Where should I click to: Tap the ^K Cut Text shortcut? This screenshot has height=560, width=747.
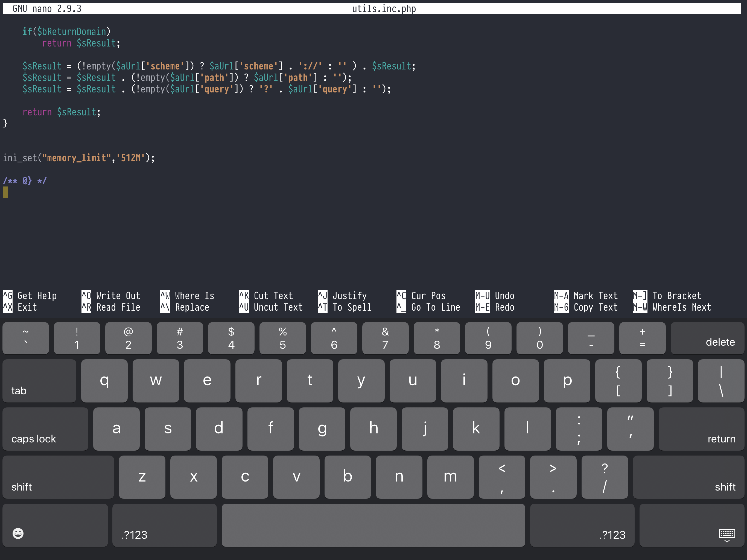pyautogui.click(x=266, y=296)
